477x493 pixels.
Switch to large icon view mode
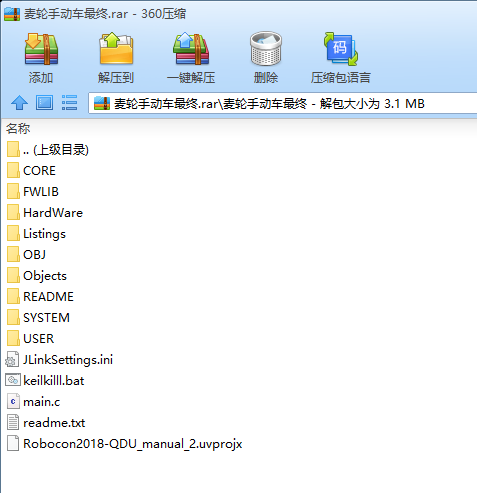[44, 103]
